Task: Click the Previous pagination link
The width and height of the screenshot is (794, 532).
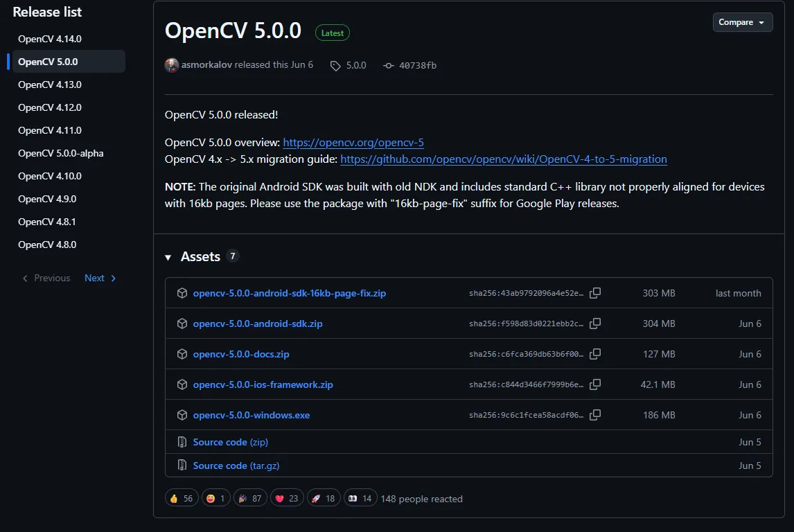Action: pyautogui.click(x=46, y=278)
